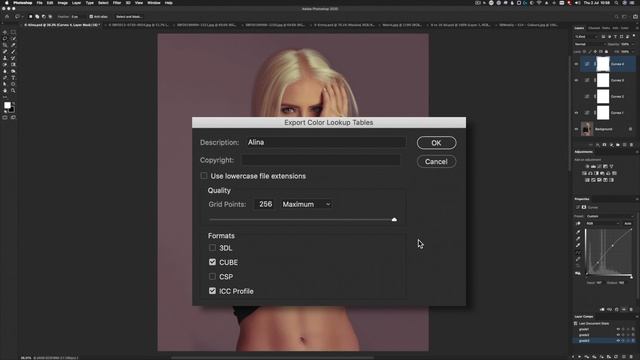Viewport: 640px width, 360px height.
Task: Select the Background layer thumbnail
Action: 587,129
